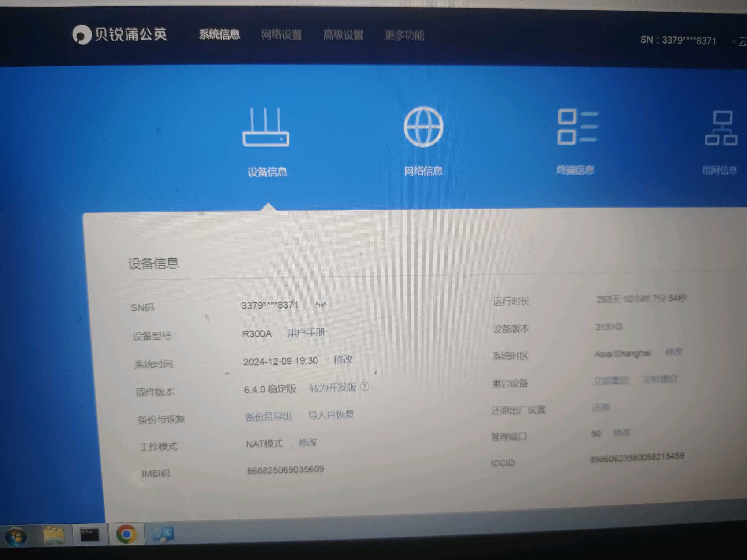Click the 贝锐蒲公英 logo

120,35
